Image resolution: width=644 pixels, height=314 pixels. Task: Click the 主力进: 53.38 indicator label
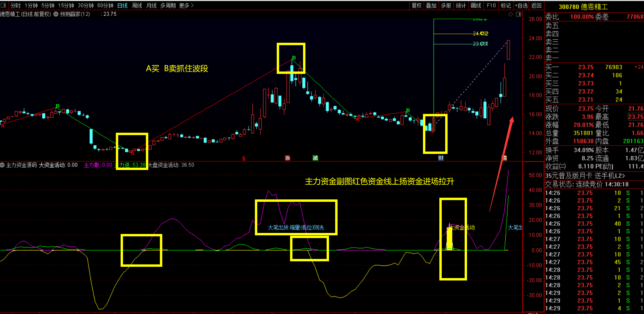click(130, 165)
